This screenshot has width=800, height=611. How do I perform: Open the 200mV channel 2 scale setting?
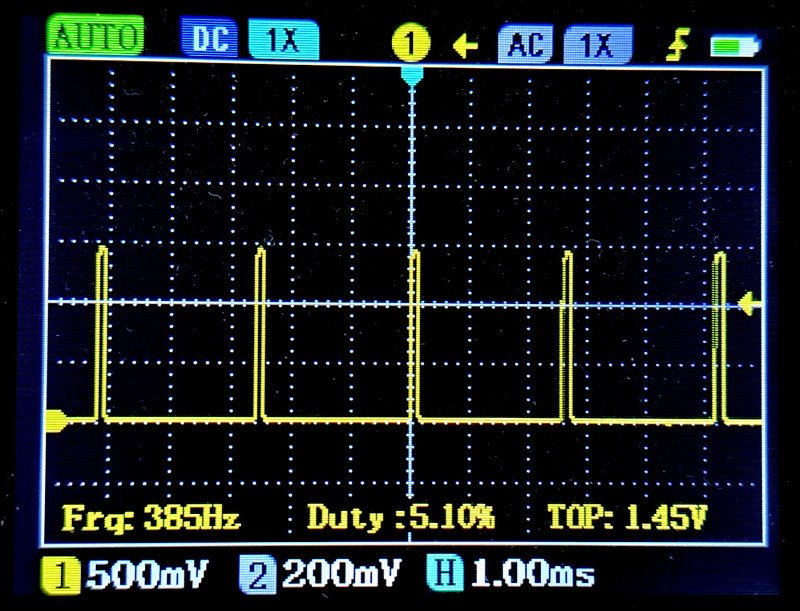pyautogui.click(x=340, y=575)
